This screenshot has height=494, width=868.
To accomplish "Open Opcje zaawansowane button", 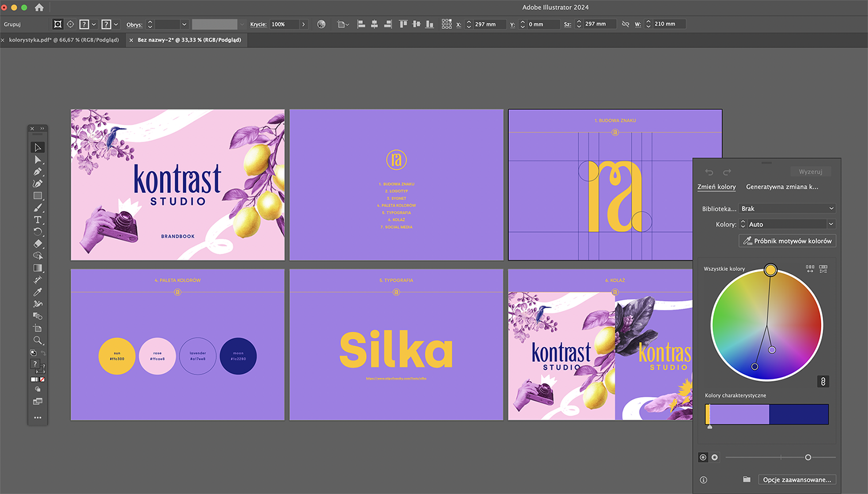I will click(x=796, y=480).
